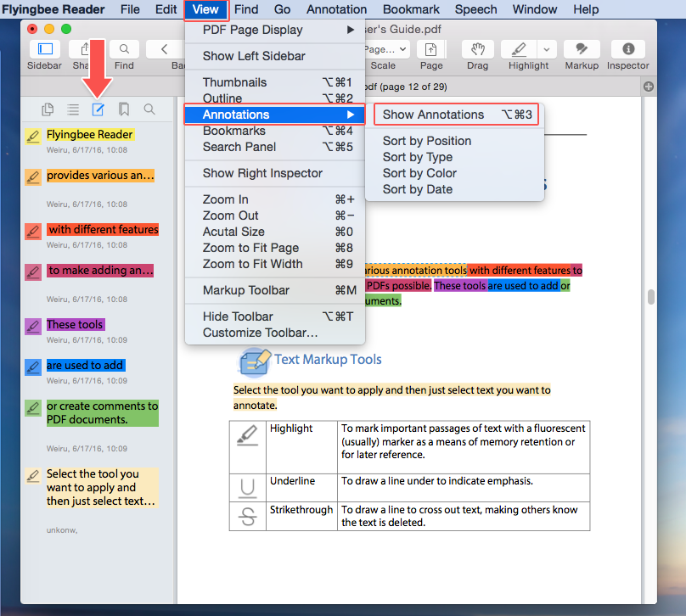Screen dimensions: 686x616
Task: Click the crimson highlight icon beside 'to make adding an…'
Action: [33, 272]
